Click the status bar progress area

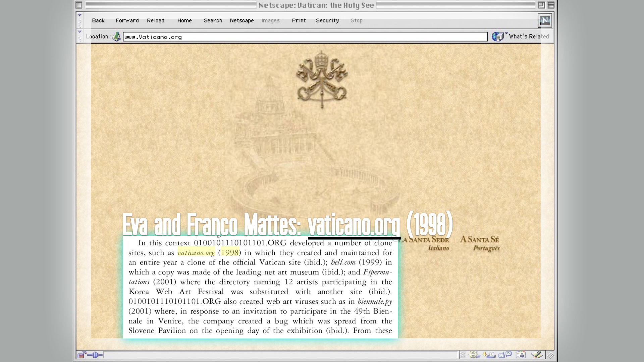281,355
